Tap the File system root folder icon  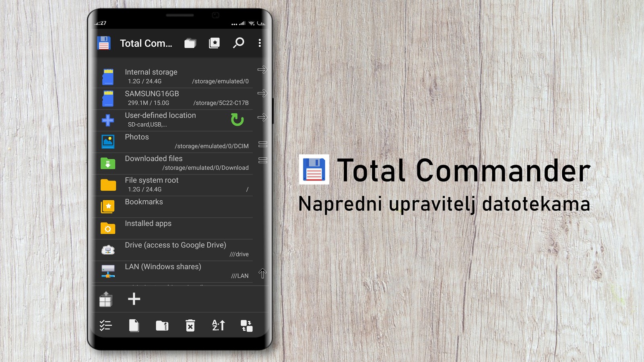pos(108,185)
